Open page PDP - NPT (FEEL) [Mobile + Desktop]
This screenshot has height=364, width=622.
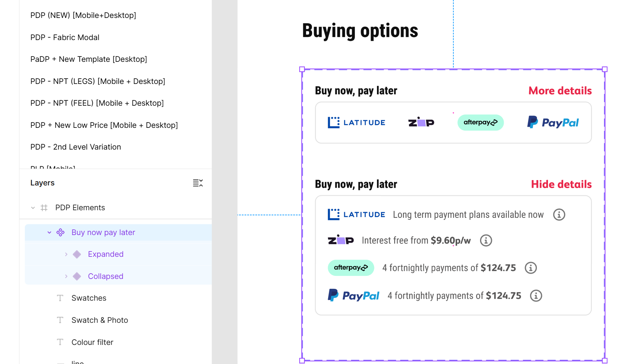pos(97,103)
